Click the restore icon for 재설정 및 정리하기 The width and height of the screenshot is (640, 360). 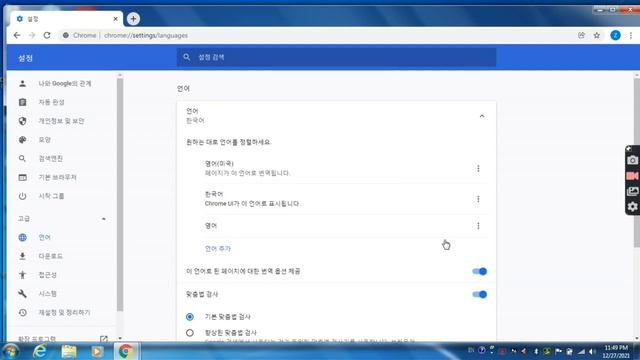point(22,312)
